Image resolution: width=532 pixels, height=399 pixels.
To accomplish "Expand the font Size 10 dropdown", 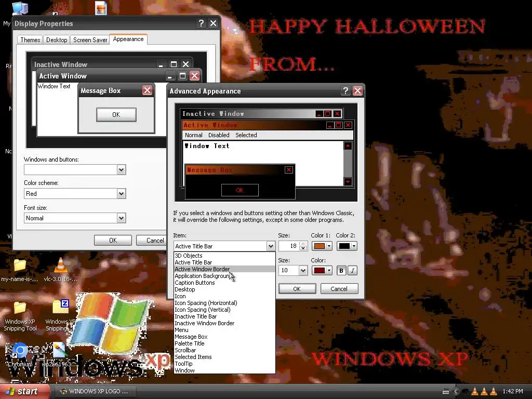I will (x=303, y=270).
